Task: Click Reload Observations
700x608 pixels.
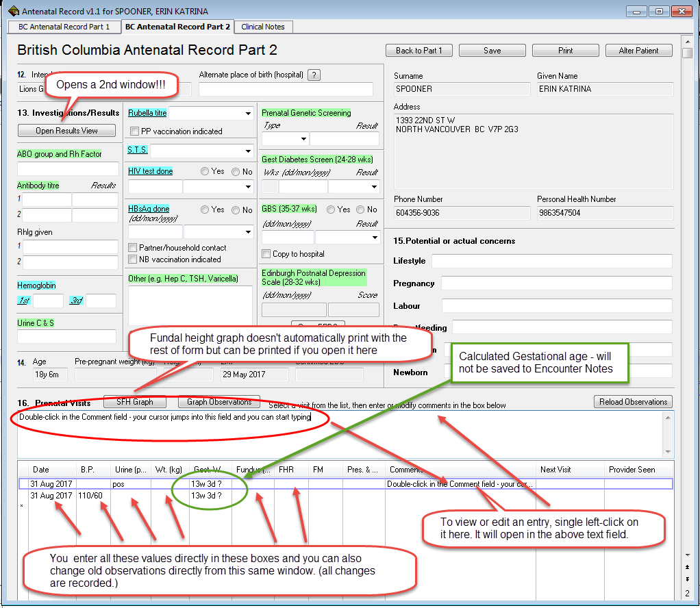Action: (632, 402)
